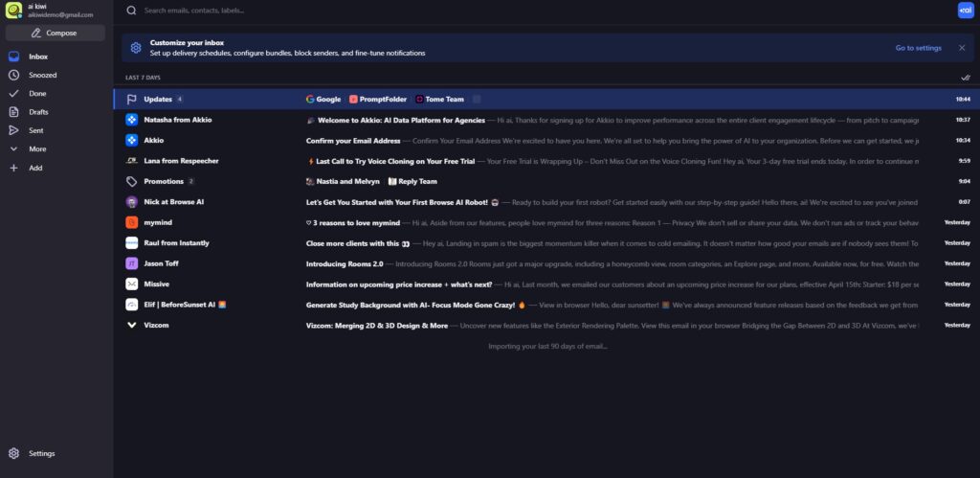Click the Compose button
The height and width of the screenshot is (478, 980).
(x=55, y=34)
